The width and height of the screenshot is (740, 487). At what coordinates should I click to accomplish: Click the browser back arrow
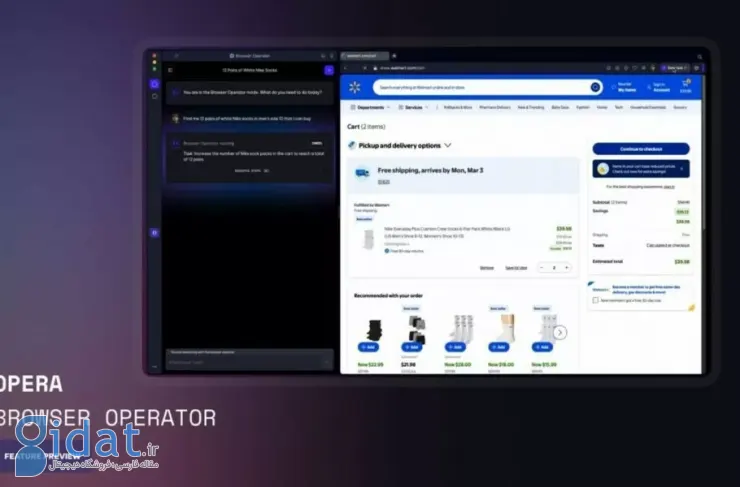pyautogui.click(x=346, y=68)
